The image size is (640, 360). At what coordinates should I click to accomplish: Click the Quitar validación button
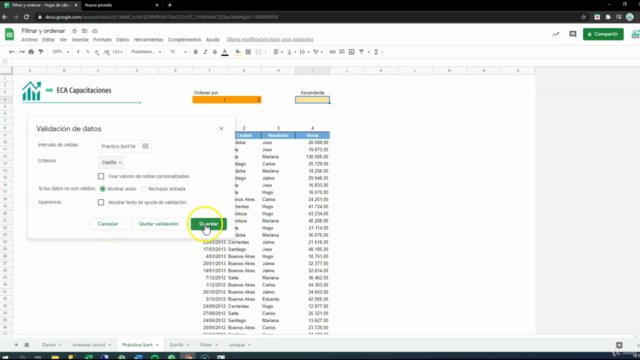[x=159, y=224]
